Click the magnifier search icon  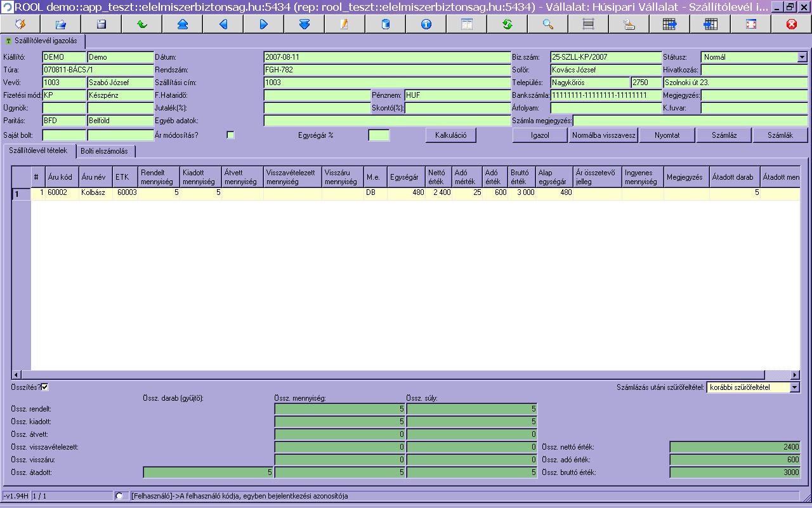[x=548, y=24]
